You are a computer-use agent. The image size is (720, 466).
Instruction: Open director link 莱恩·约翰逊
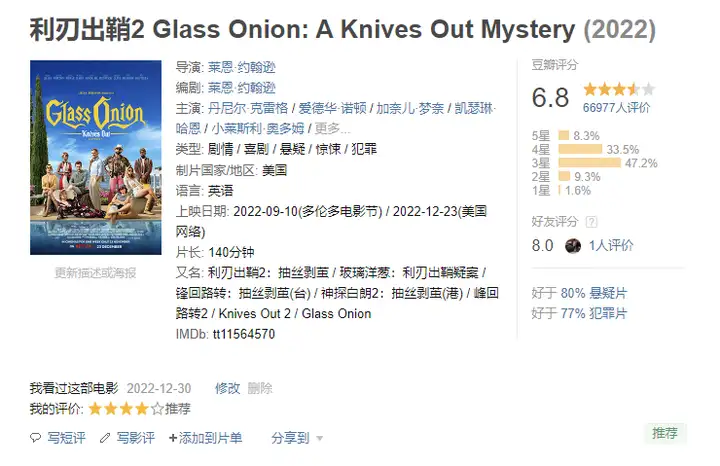pyautogui.click(x=242, y=67)
